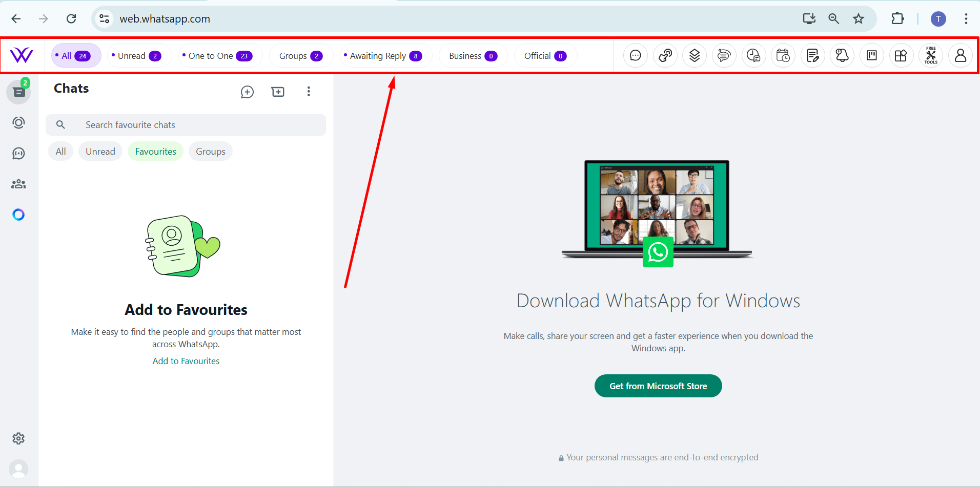The image size is (980, 488).
Task: Click the purple W extension logo
Action: tap(22, 55)
